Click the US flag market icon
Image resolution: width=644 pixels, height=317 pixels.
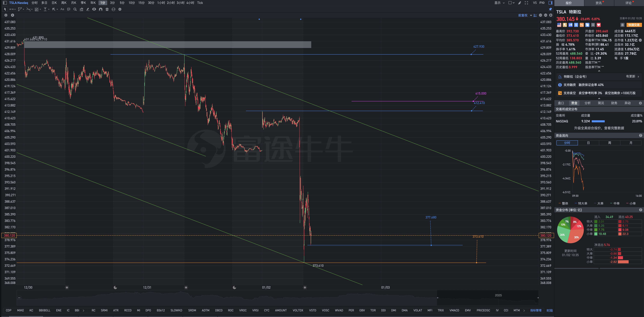click(559, 25)
